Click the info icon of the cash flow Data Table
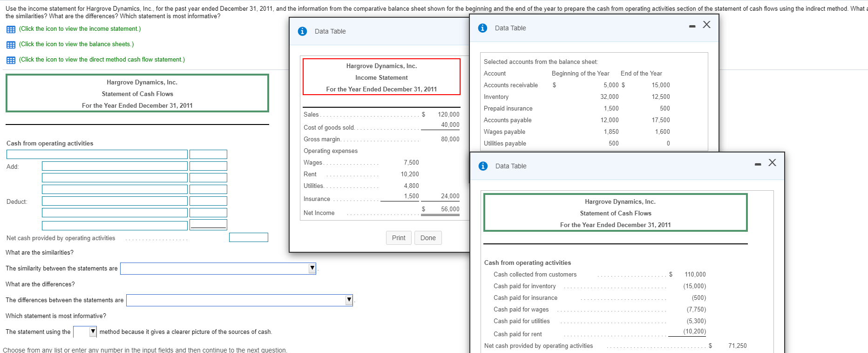This screenshot has height=353, width=868. [x=483, y=166]
